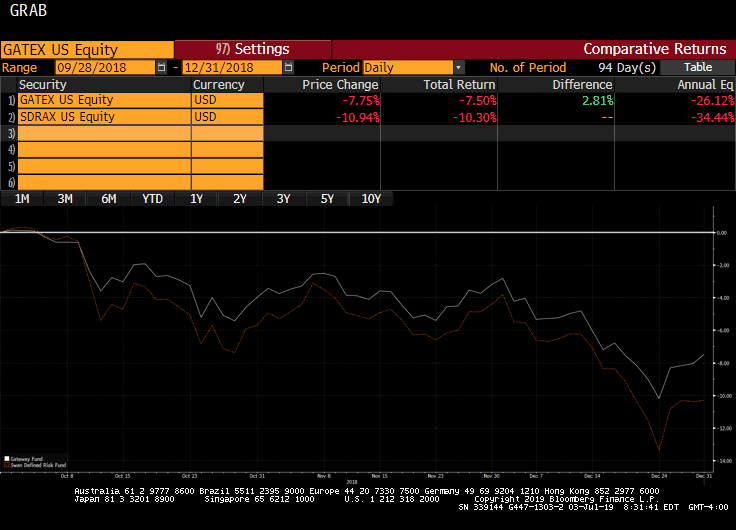Click empty security field in row 4
736x530 pixels.
(x=104, y=150)
